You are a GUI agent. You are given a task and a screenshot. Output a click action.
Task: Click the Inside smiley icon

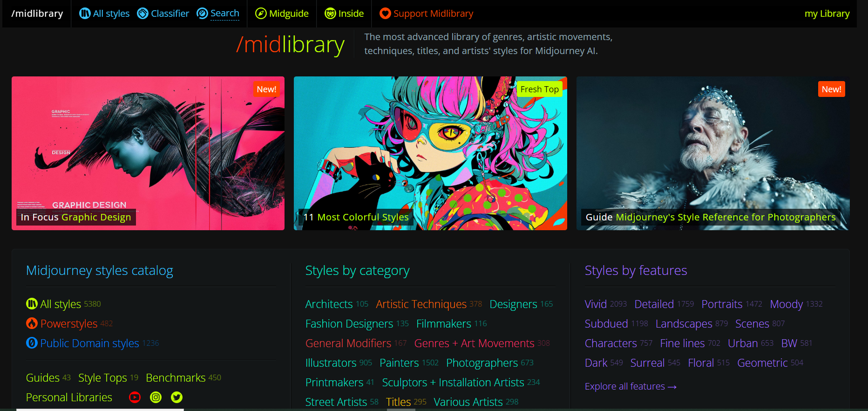330,14
